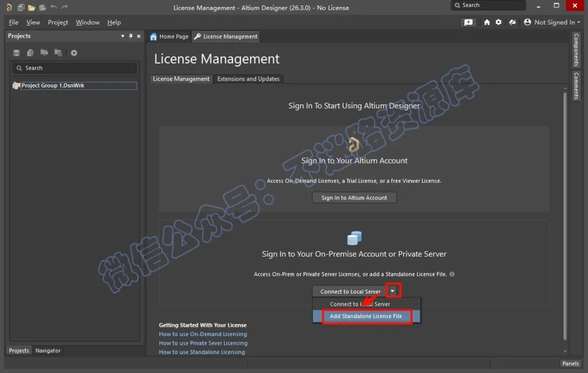
Task: Click Connect to Local Server button
Action: tap(350, 291)
